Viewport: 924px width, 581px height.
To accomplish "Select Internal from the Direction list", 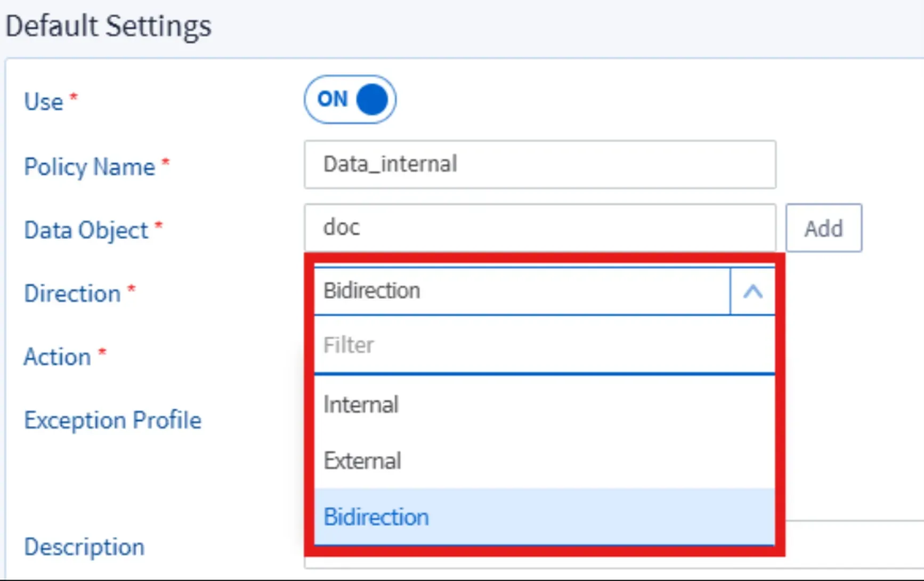I will point(545,405).
